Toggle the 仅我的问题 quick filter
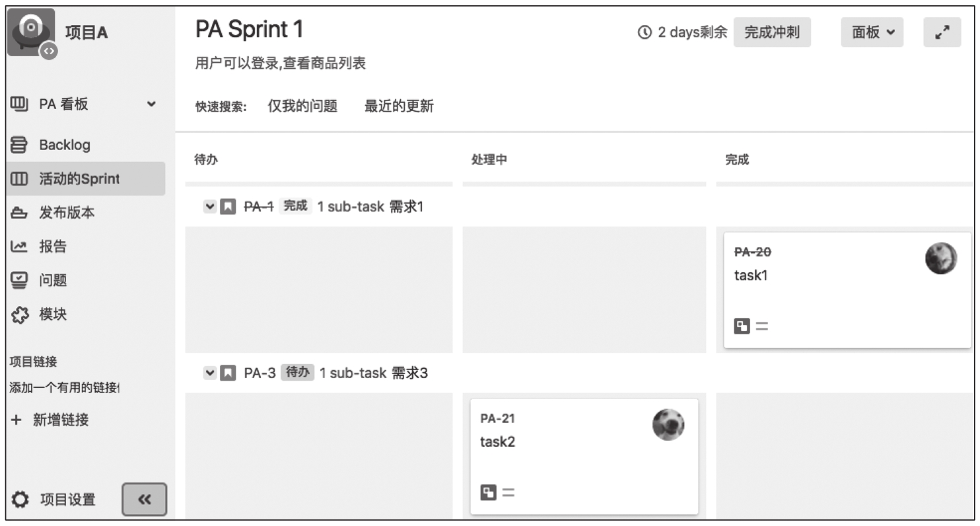This screenshot has height=526, width=980. [302, 106]
